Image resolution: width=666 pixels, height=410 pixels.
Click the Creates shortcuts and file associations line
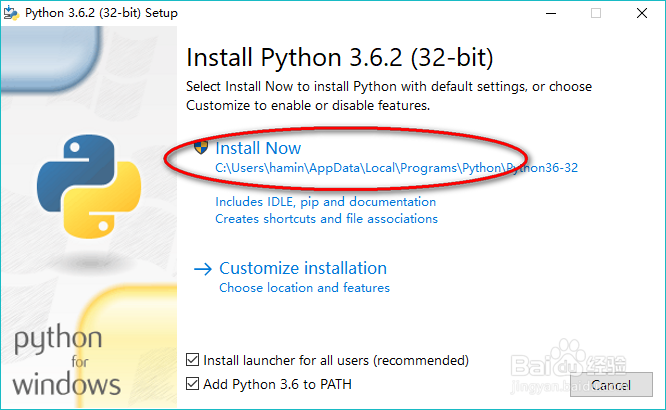[x=326, y=218]
